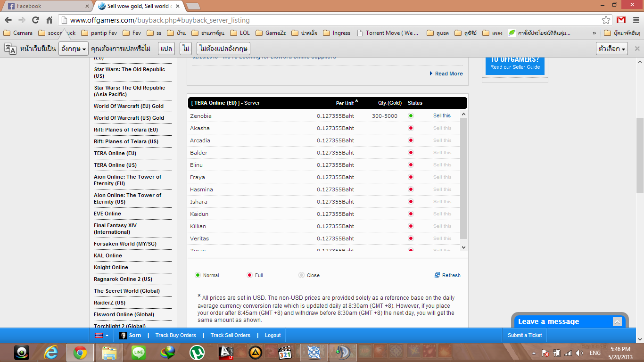Click the Veritas server name

click(199, 239)
